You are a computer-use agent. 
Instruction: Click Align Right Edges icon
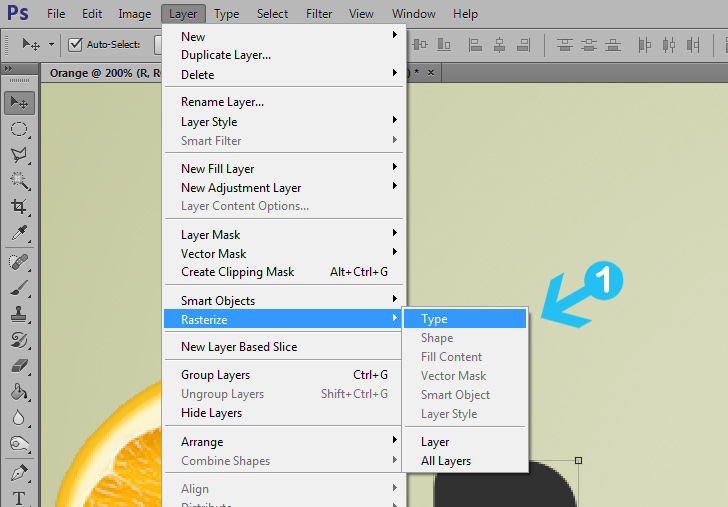(x=524, y=45)
